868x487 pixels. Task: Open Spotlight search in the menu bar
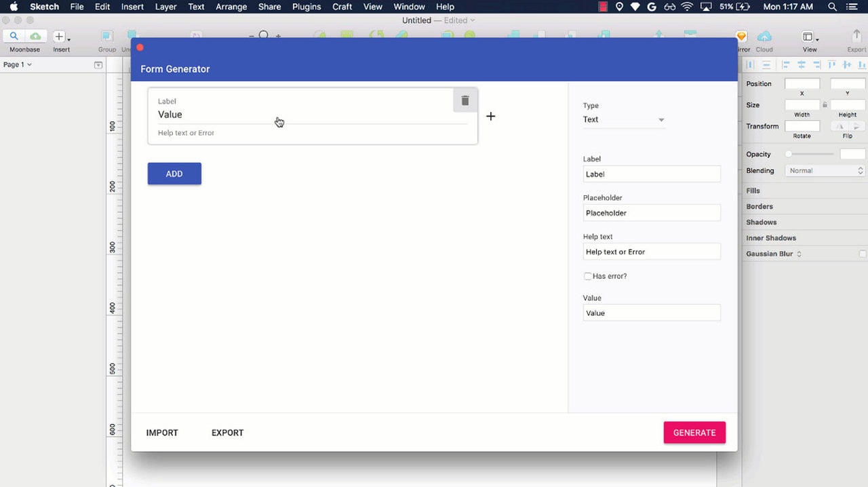pyautogui.click(x=832, y=7)
